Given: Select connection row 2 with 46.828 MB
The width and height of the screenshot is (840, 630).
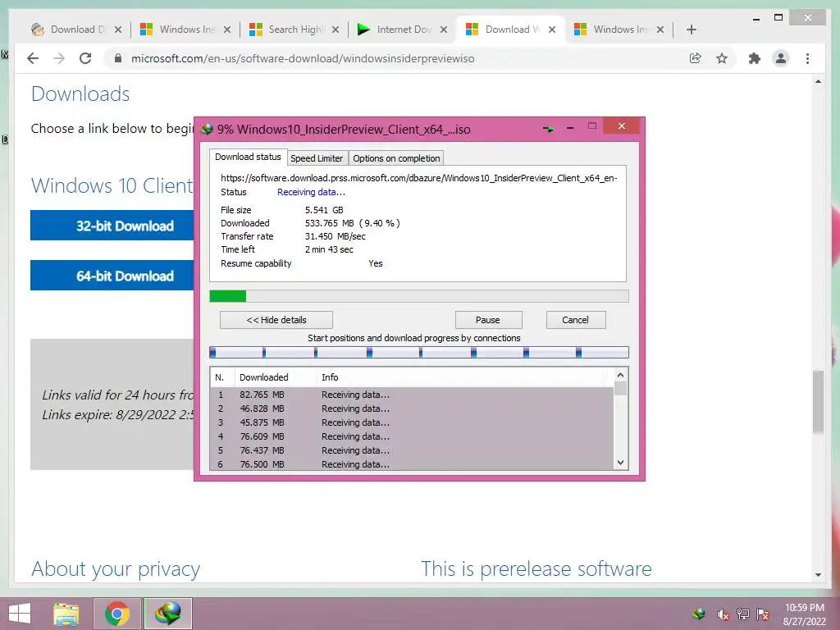Looking at the screenshot, I should coord(412,409).
